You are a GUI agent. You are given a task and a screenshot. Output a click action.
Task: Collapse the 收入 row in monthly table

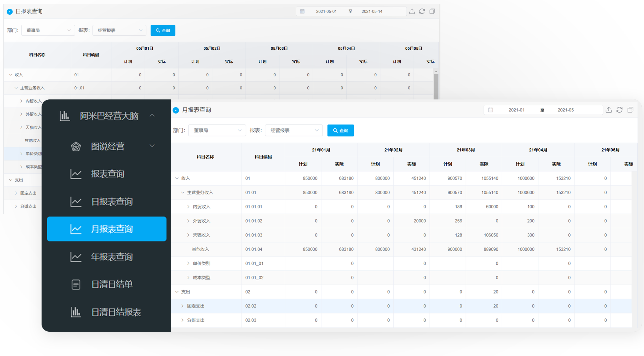[x=177, y=178]
